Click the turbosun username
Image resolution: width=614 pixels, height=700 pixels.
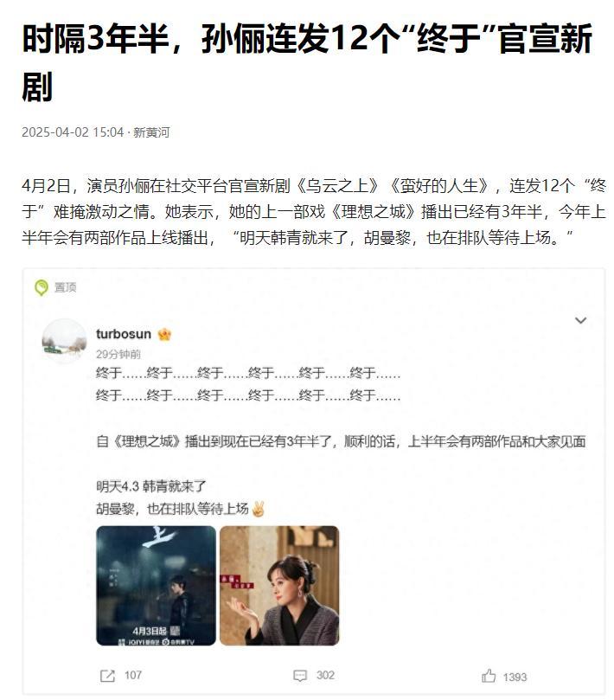coord(124,334)
